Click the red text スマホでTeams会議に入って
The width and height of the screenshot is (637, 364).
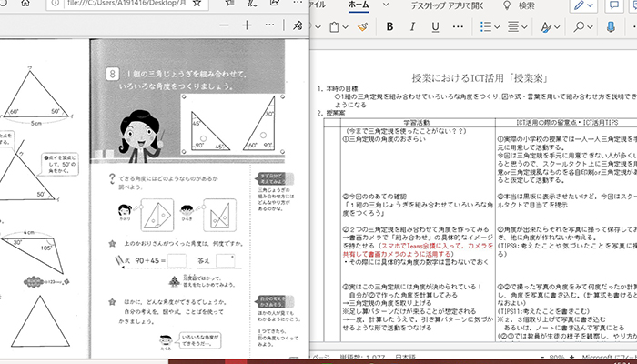[x=421, y=246]
